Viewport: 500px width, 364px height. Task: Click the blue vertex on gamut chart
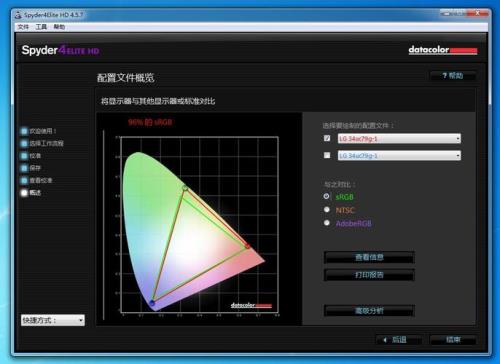(x=152, y=303)
